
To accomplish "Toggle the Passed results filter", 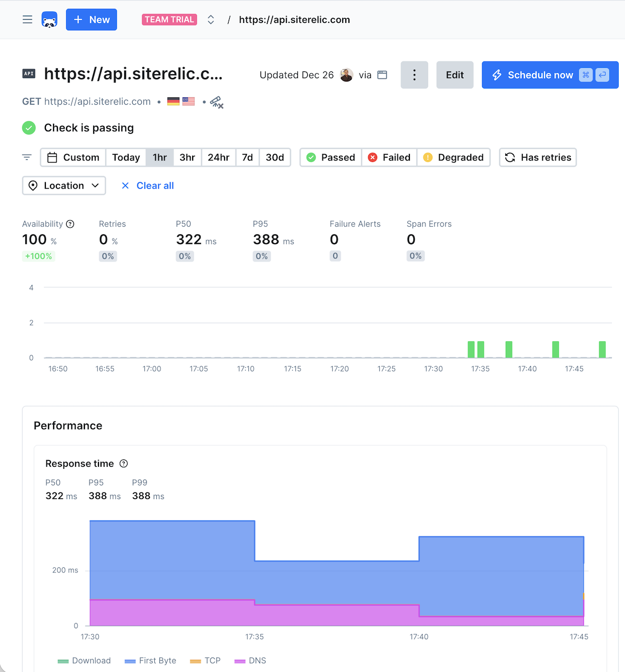I will pos(331,157).
